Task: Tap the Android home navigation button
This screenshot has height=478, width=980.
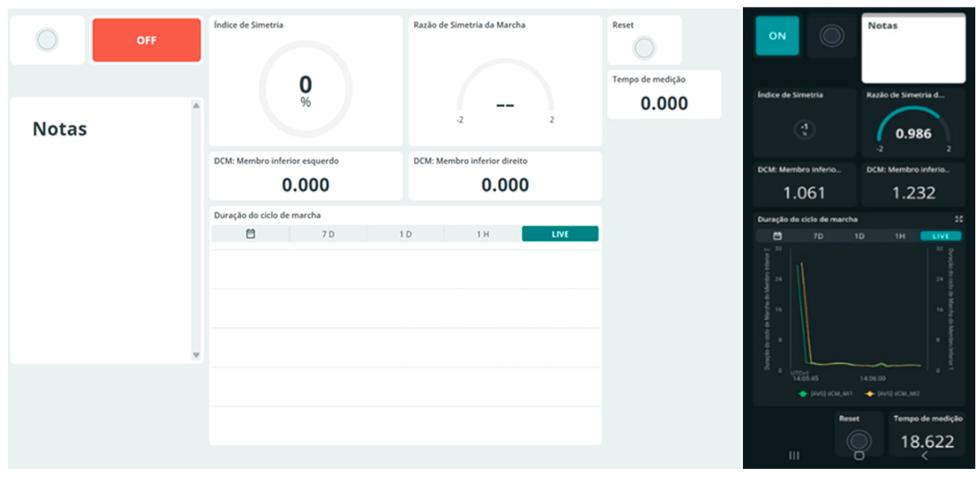Action: click(859, 456)
